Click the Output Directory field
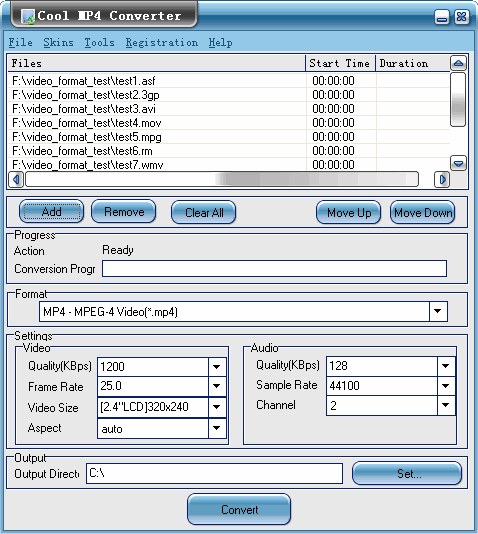This screenshot has width=478, height=534. coord(214,473)
